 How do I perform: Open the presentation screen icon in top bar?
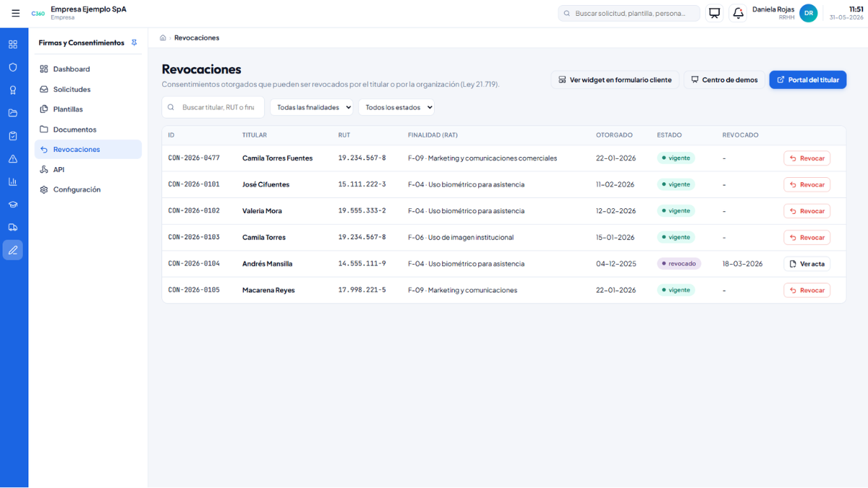pyautogui.click(x=715, y=13)
